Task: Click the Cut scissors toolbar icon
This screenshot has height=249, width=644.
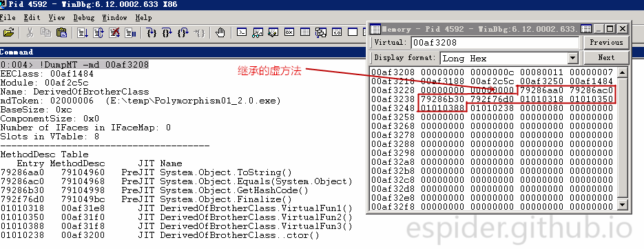Action: point(30,32)
